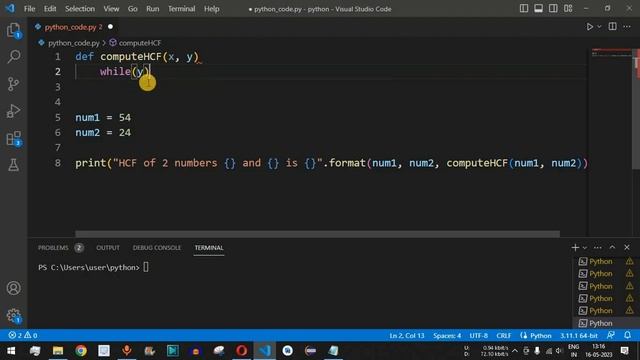Image resolution: width=640 pixels, height=360 pixels.
Task: Open errors and warnings status bar indicator
Action: coord(23,336)
